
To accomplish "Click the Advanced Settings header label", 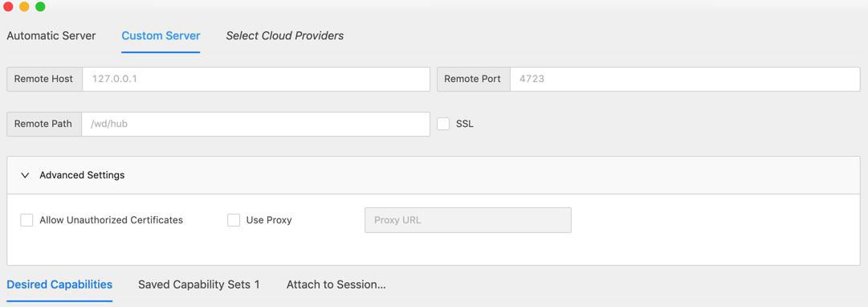I will coord(82,175).
